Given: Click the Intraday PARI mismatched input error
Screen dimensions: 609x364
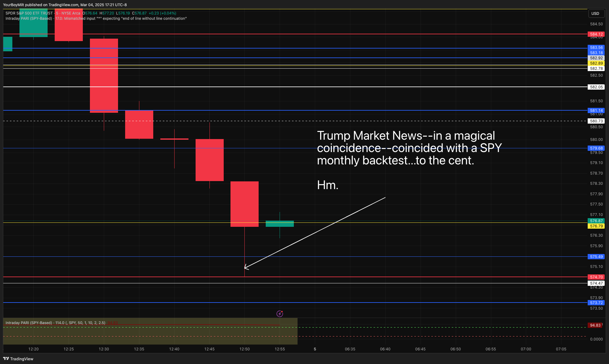Looking at the screenshot, I should [121, 19].
